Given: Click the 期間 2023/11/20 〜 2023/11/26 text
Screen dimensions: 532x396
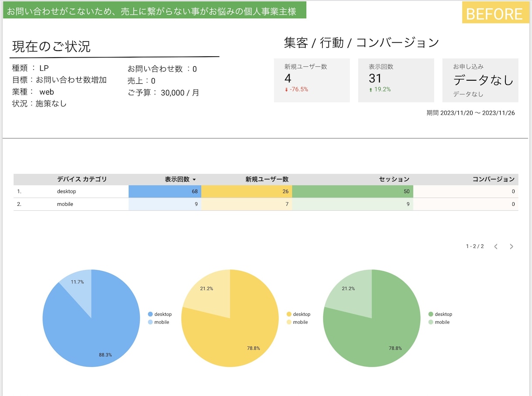Looking at the screenshot, I should point(471,113).
